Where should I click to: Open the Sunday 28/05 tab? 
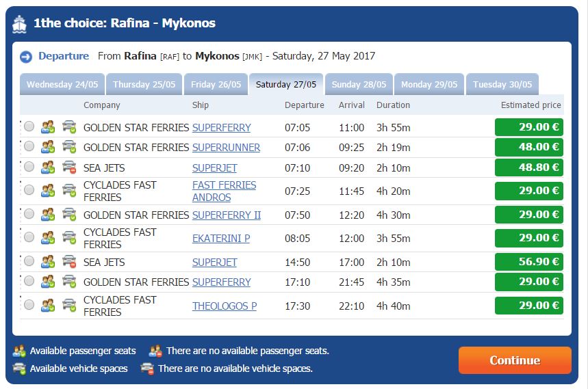[359, 84]
